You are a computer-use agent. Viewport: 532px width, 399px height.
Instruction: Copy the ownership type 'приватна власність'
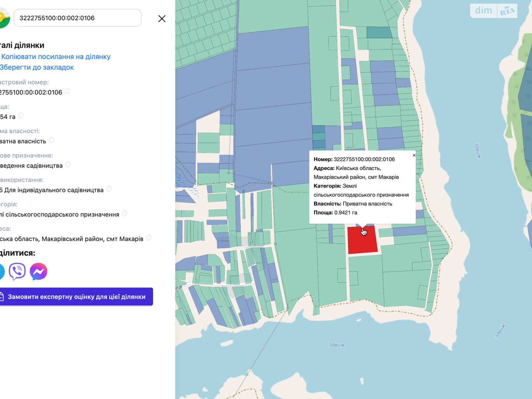click(x=52, y=140)
